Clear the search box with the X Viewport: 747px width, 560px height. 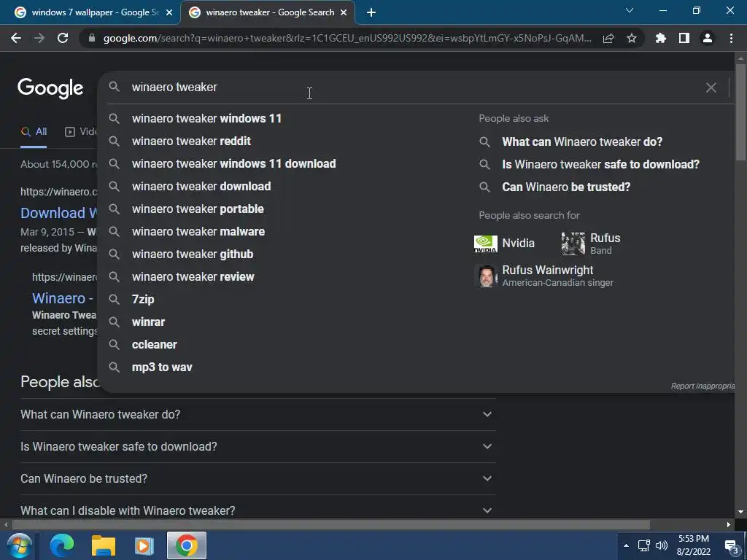pyautogui.click(x=711, y=87)
